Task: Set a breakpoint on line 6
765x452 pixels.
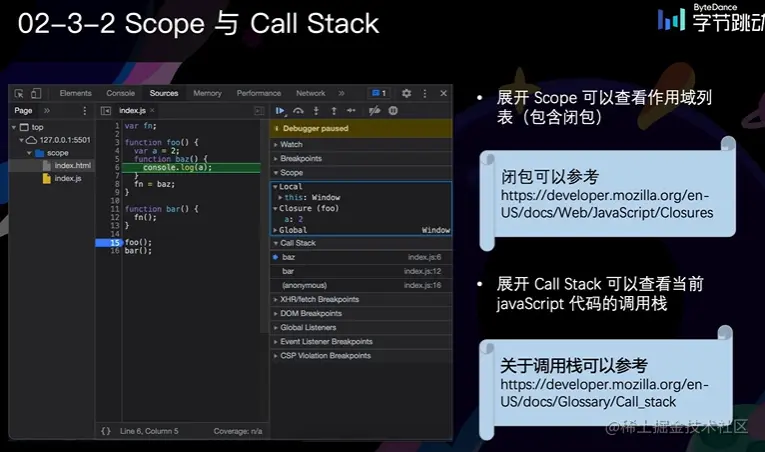Action: pyautogui.click(x=117, y=167)
